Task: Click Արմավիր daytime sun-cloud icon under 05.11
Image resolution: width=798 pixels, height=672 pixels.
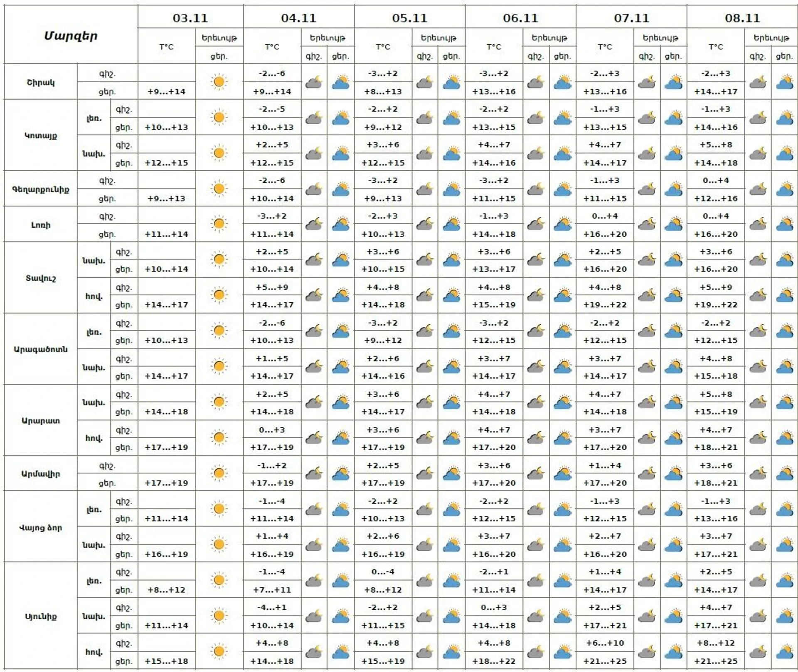Action: click(451, 474)
